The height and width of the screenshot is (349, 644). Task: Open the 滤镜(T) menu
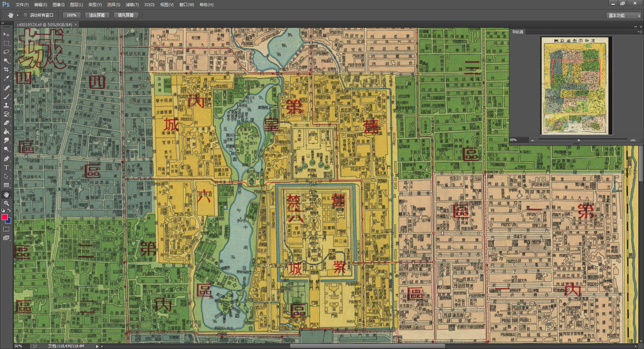pos(132,4)
